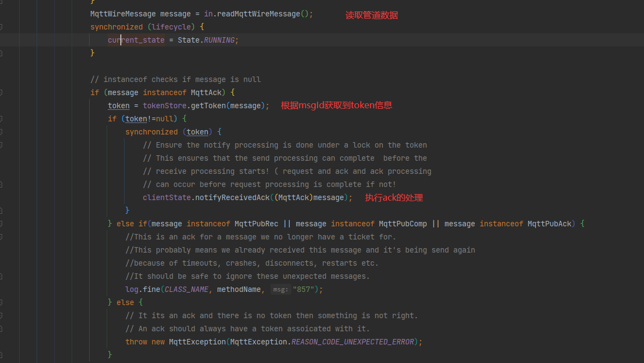The width and height of the screenshot is (644, 363).
Task: Click the 'msg:' parameter inlay hint
Action: pyautogui.click(x=280, y=290)
